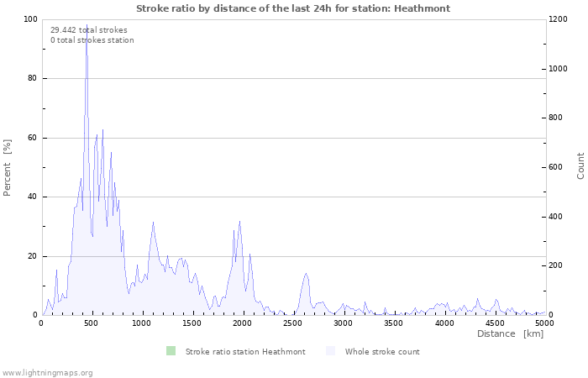Click the 5000 tick on the distance axis
Image resolution: width=588 pixels, height=378 pixels.
coord(544,323)
